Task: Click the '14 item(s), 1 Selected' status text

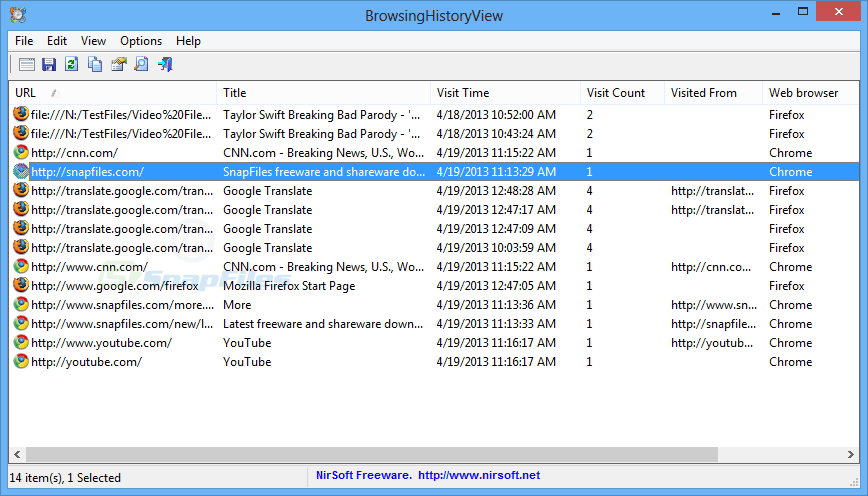Action: click(65, 477)
